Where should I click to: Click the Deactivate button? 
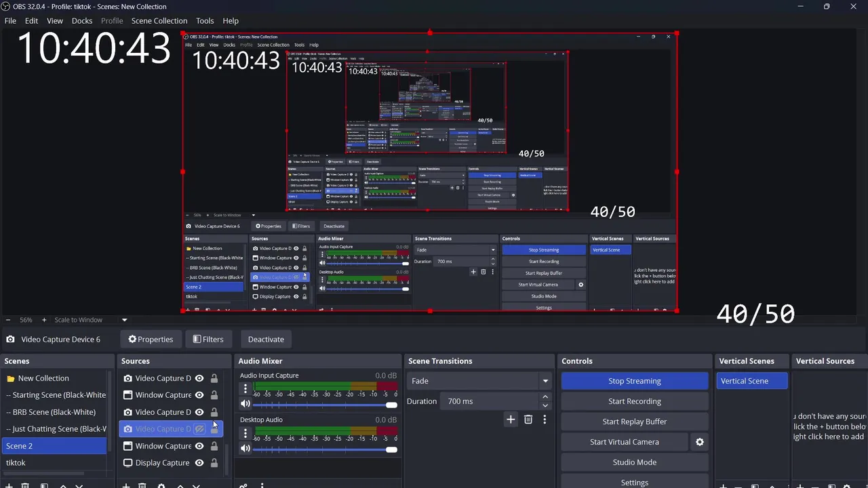(x=266, y=340)
